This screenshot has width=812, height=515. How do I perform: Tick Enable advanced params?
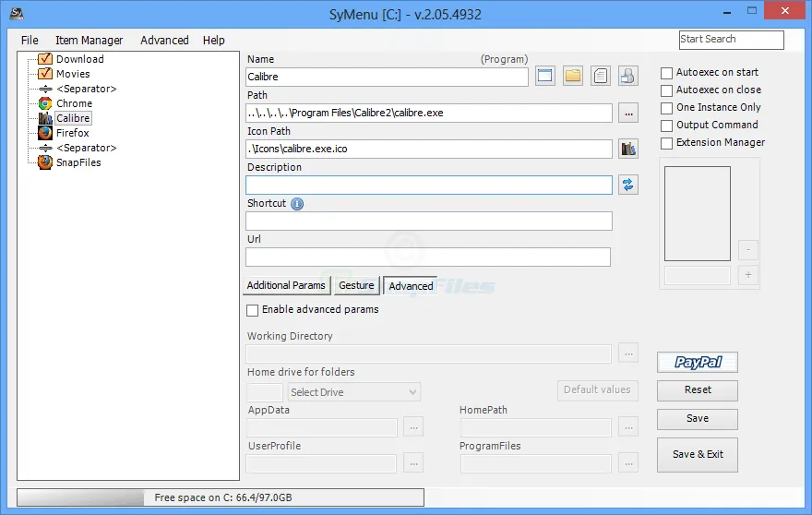click(x=252, y=310)
